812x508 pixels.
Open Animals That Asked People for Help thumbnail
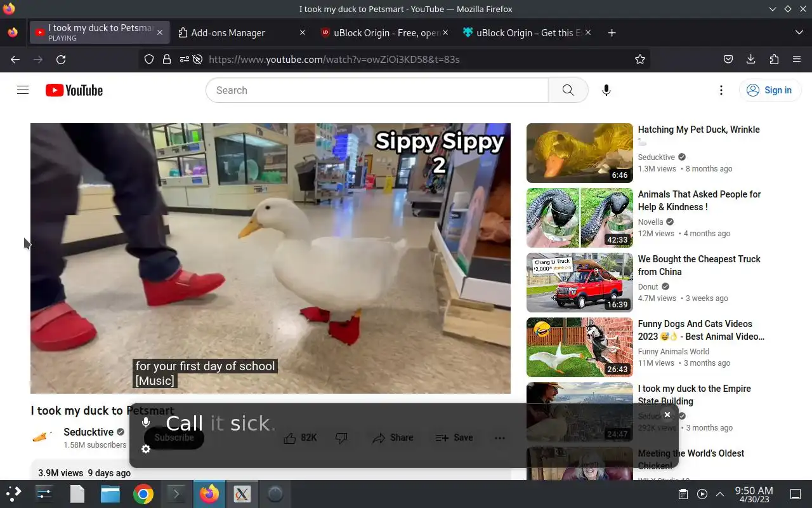tap(580, 218)
